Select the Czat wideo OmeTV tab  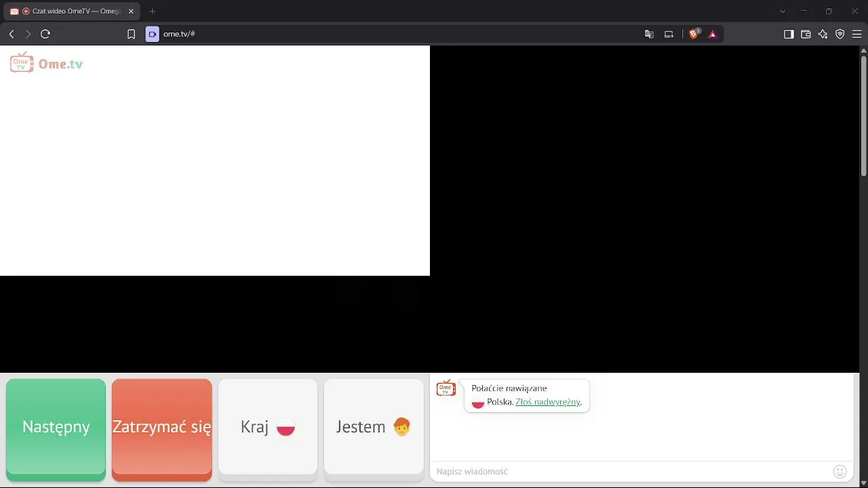coord(71,12)
